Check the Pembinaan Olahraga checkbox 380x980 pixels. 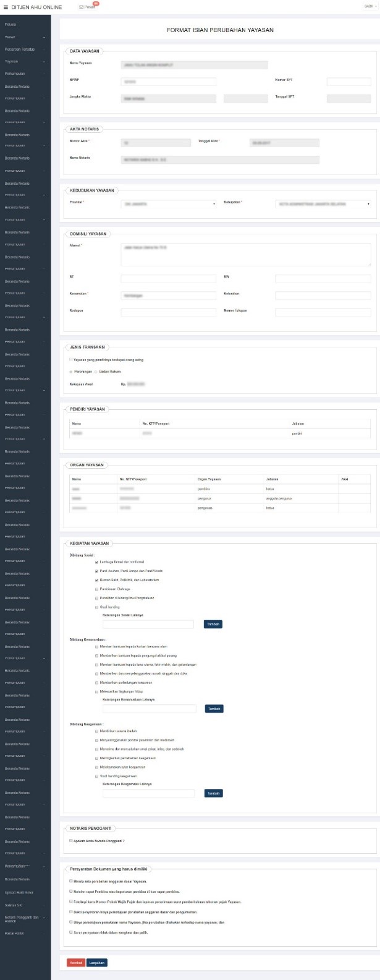(96, 589)
